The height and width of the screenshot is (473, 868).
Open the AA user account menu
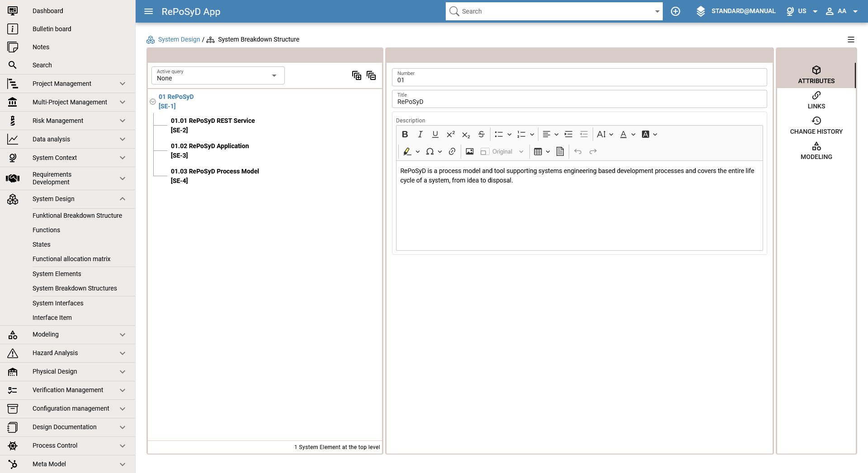842,11
